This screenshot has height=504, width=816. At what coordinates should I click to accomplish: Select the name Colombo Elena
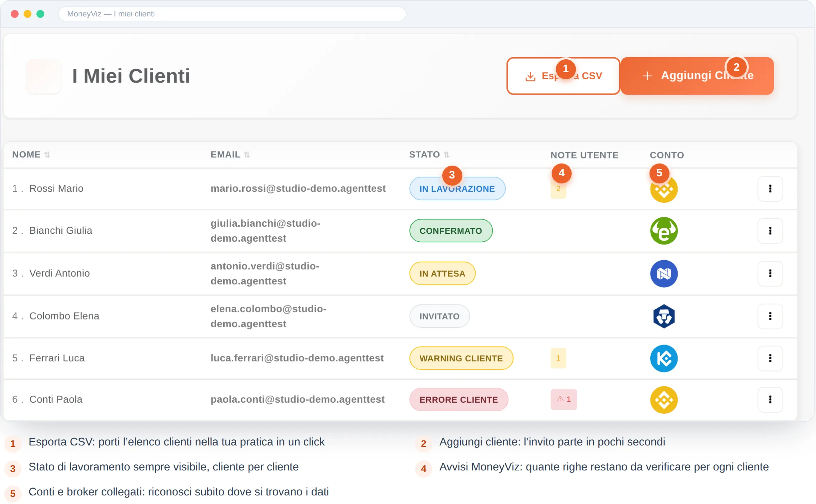(64, 316)
